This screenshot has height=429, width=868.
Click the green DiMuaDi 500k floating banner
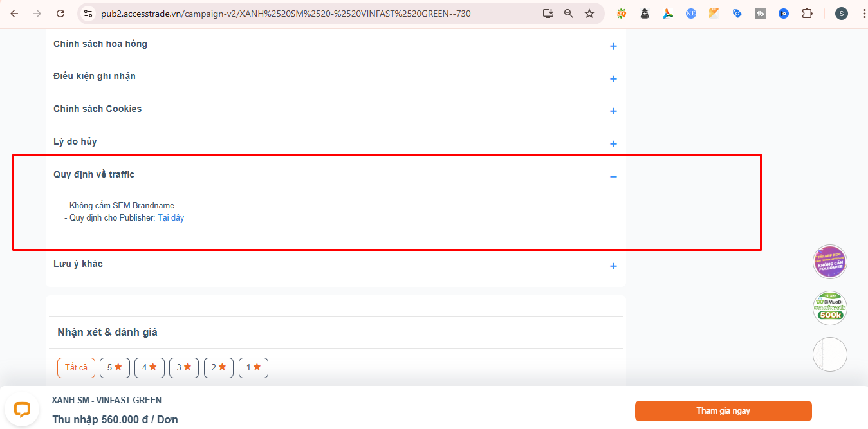pos(830,308)
